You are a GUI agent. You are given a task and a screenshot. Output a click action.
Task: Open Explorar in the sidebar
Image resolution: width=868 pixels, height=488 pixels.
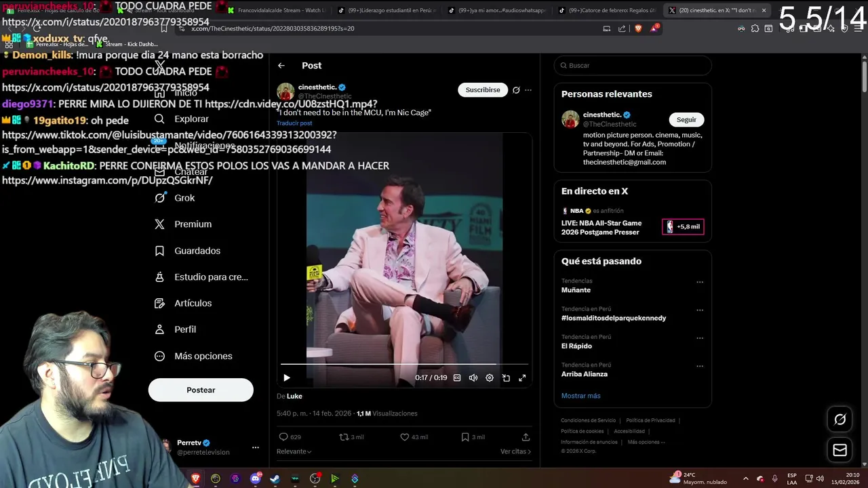pos(182,119)
